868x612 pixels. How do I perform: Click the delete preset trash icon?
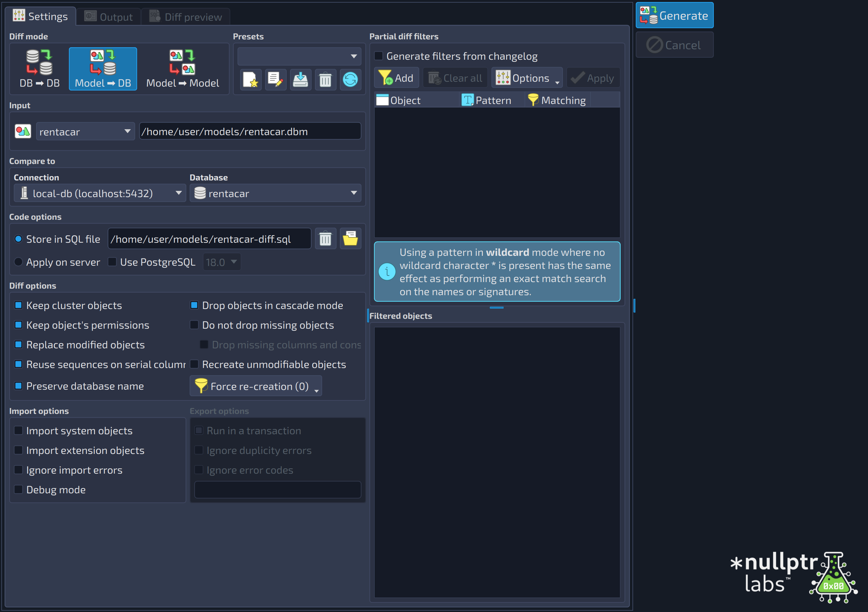point(325,80)
